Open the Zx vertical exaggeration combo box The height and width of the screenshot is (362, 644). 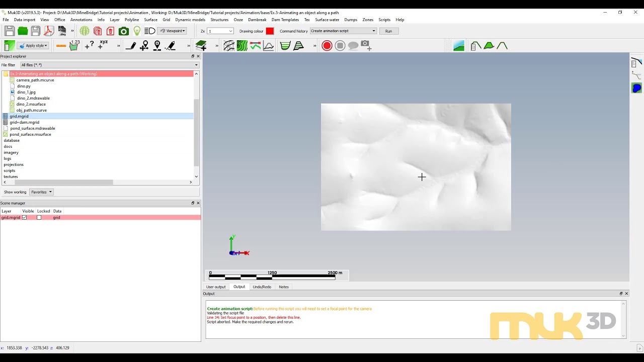coord(220,31)
